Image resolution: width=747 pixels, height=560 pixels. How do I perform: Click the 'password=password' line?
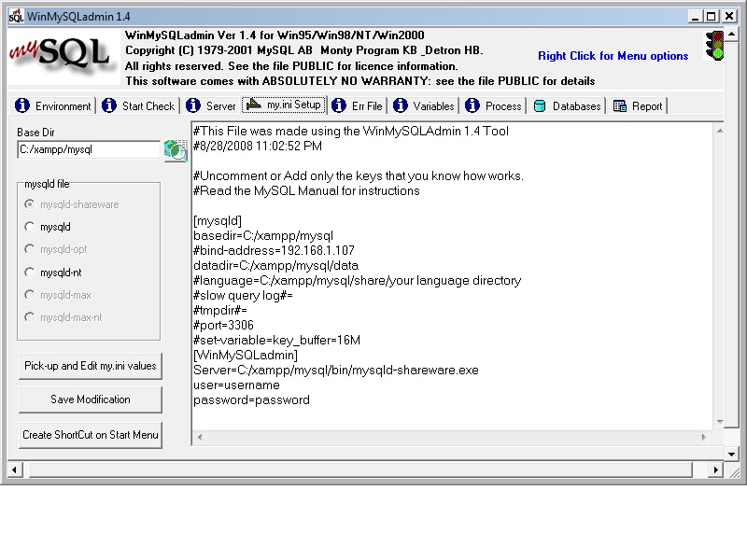(x=251, y=400)
